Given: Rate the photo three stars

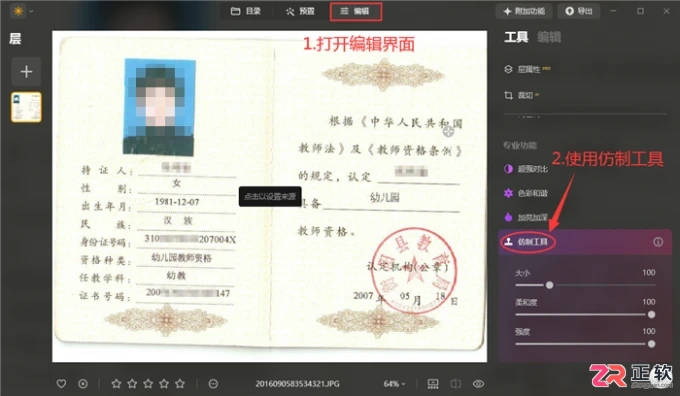Looking at the screenshot, I should click(148, 383).
